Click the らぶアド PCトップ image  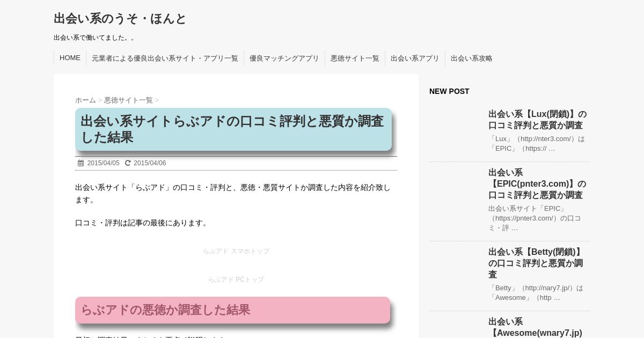click(x=236, y=280)
